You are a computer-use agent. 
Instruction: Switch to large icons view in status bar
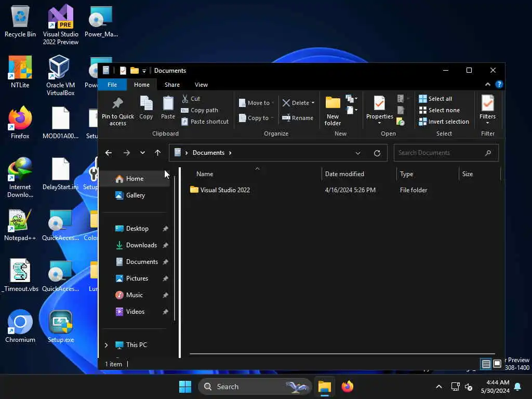497,364
